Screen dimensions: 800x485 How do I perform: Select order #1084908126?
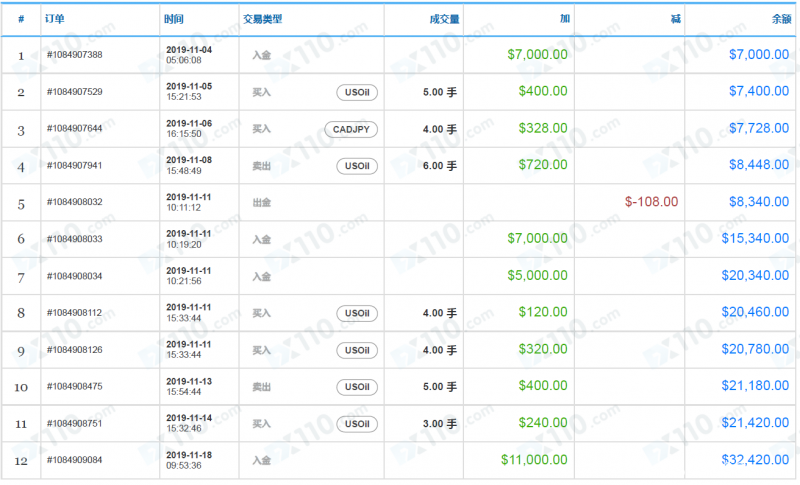pos(74,349)
